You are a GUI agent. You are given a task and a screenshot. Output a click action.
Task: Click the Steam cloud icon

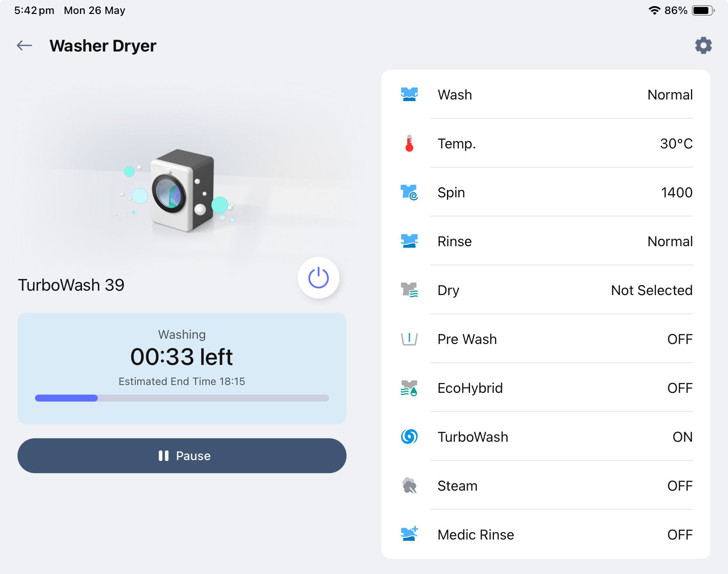(409, 485)
